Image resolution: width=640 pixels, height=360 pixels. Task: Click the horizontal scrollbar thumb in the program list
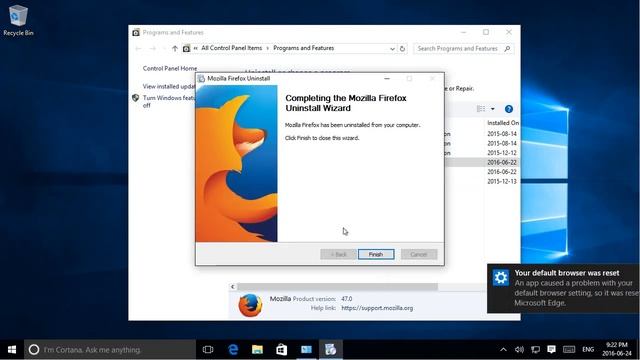coord(338,287)
